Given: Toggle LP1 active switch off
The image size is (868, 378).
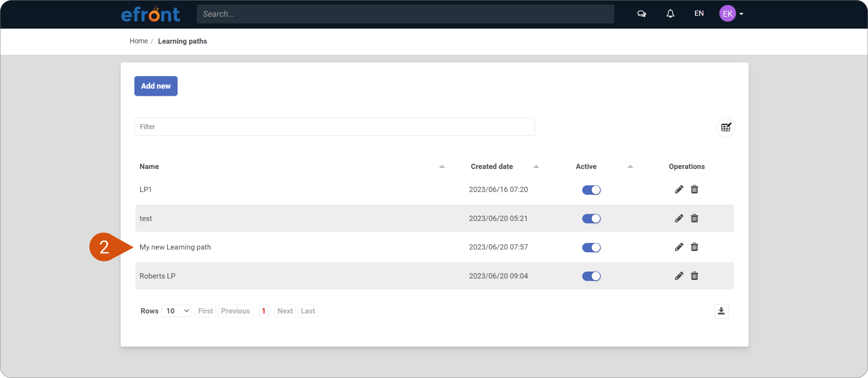Looking at the screenshot, I should click(x=591, y=190).
